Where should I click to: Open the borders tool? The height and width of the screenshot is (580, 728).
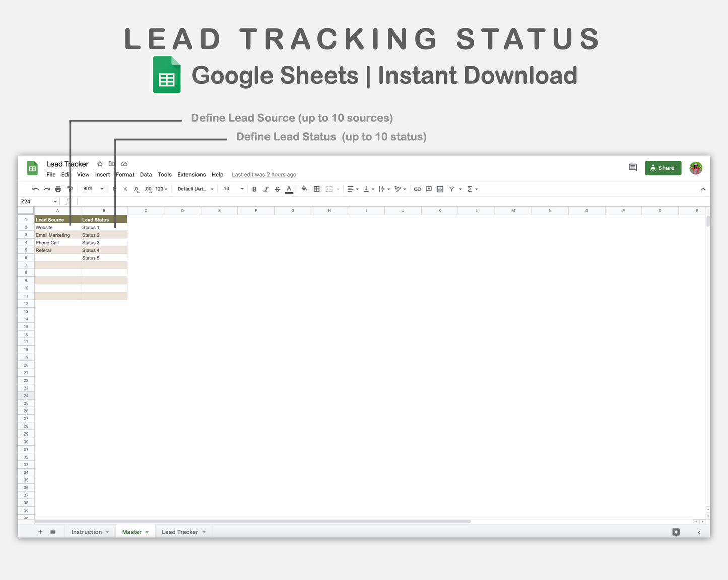(x=316, y=189)
